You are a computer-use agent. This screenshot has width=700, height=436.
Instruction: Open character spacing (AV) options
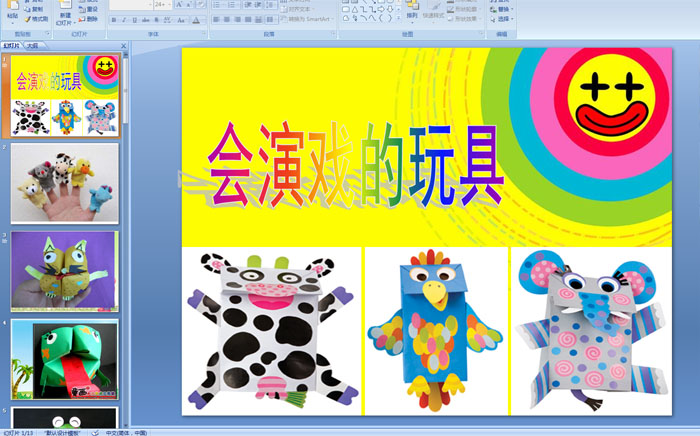(167, 20)
